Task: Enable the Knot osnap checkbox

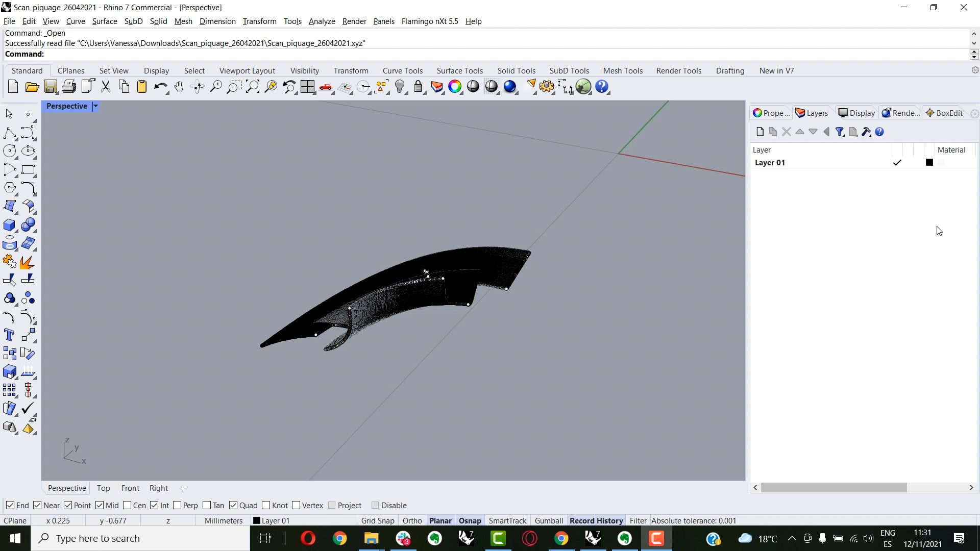Action: pyautogui.click(x=266, y=505)
